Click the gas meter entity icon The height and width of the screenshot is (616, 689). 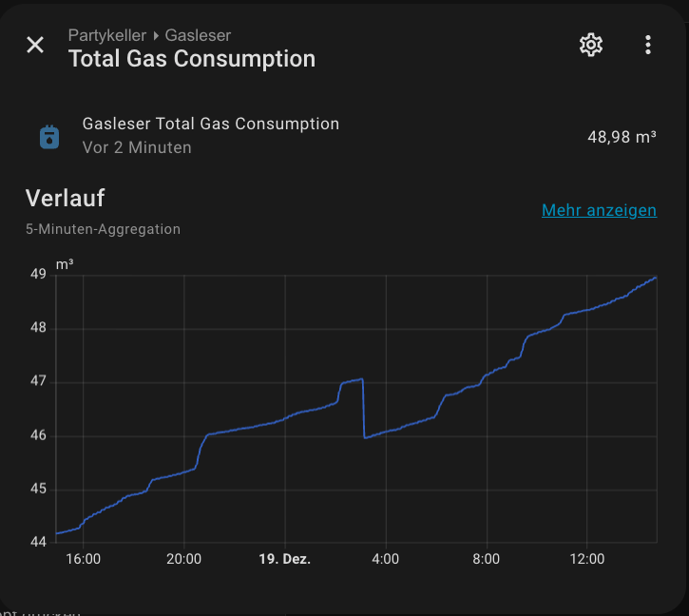click(49, 137)
